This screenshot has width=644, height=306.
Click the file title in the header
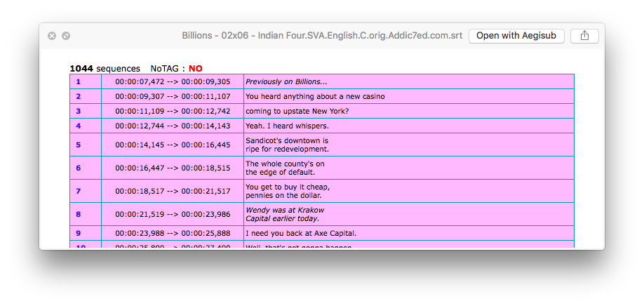322,36
